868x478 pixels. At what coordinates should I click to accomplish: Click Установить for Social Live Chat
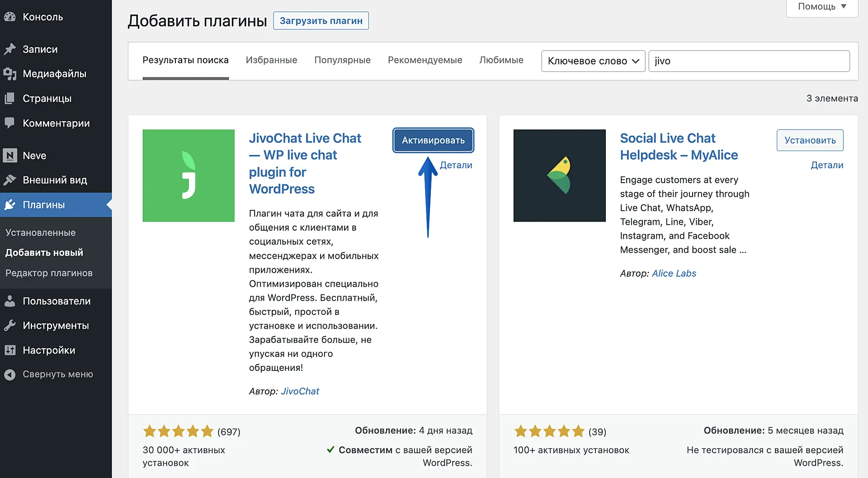click(810, 141)
